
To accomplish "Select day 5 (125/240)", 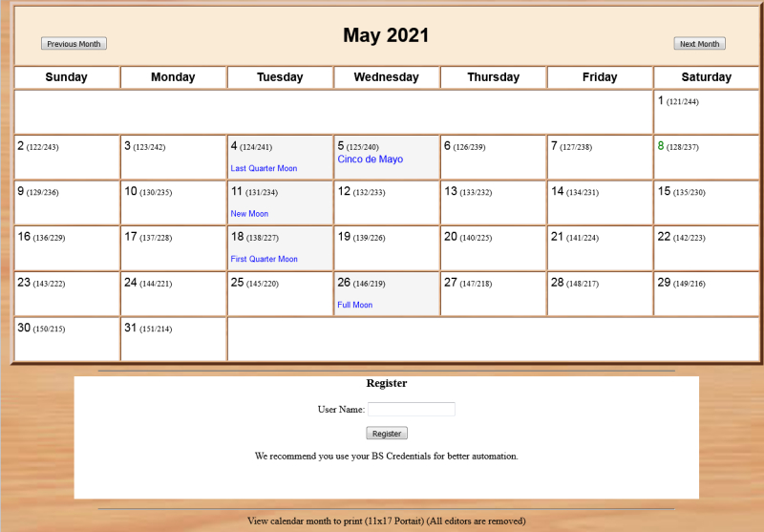I will tap(387, 158).
